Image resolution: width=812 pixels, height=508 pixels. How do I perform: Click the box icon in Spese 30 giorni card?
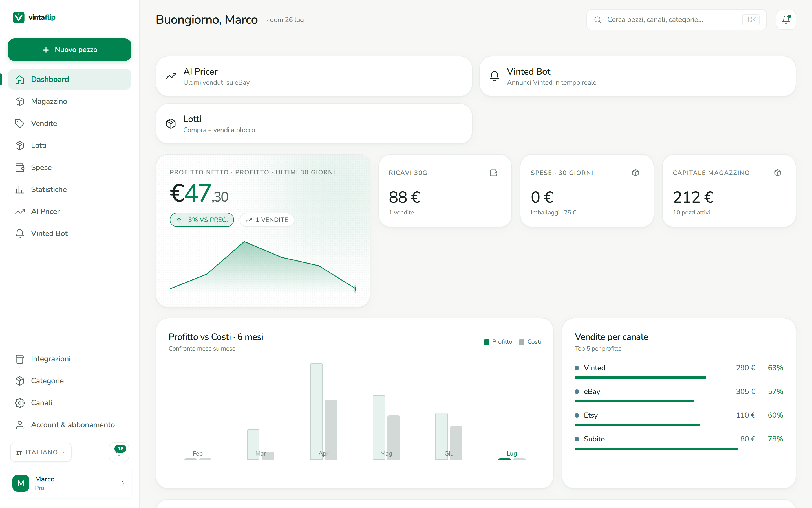point(636,173)
